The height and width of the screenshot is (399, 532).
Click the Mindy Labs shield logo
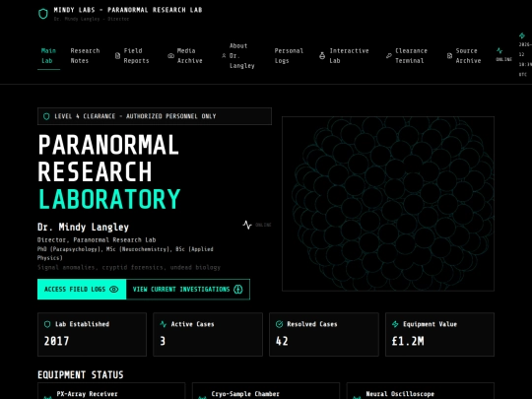point(43,14)
